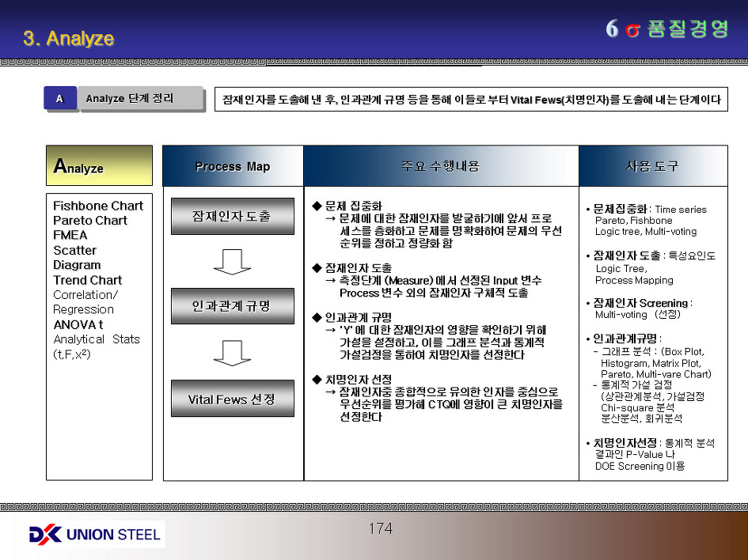
Task: Click the summary sentence about Vital Fews
Action: [471, 99]
